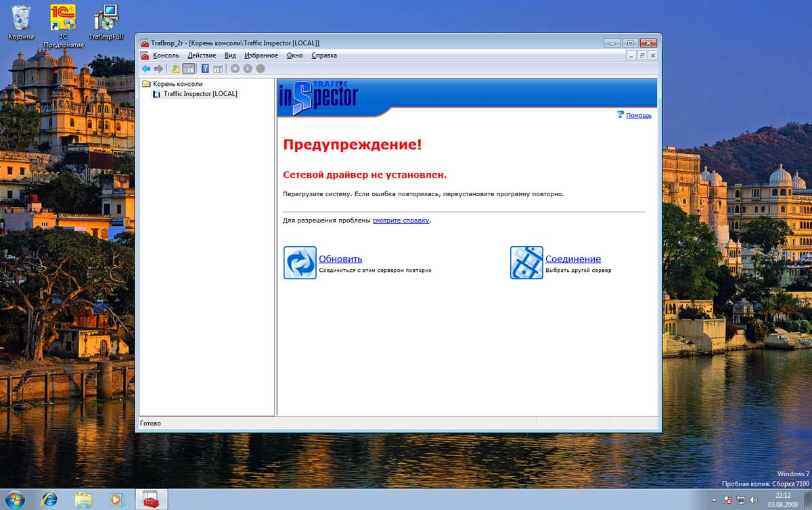This screenshot has height=510, width=812.
Task: Click the volume speaker tray icon
Action: [754, 500]
